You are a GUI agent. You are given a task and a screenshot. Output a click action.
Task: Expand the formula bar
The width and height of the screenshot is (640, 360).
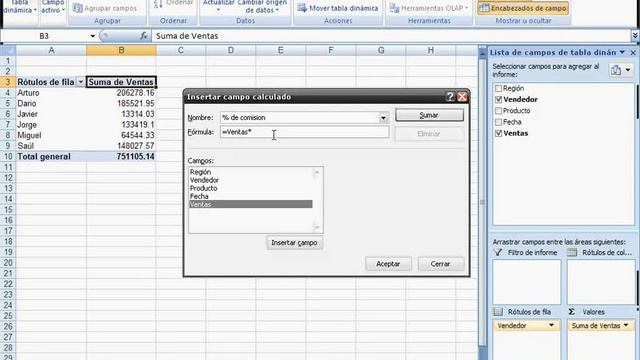coord(635,36)
